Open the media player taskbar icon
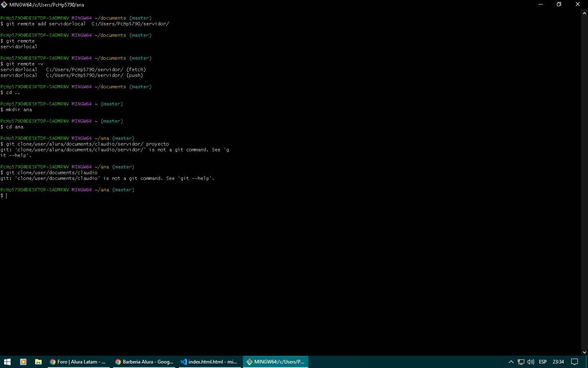The width and height of the screenshot is (588, 368). [23, 362]
